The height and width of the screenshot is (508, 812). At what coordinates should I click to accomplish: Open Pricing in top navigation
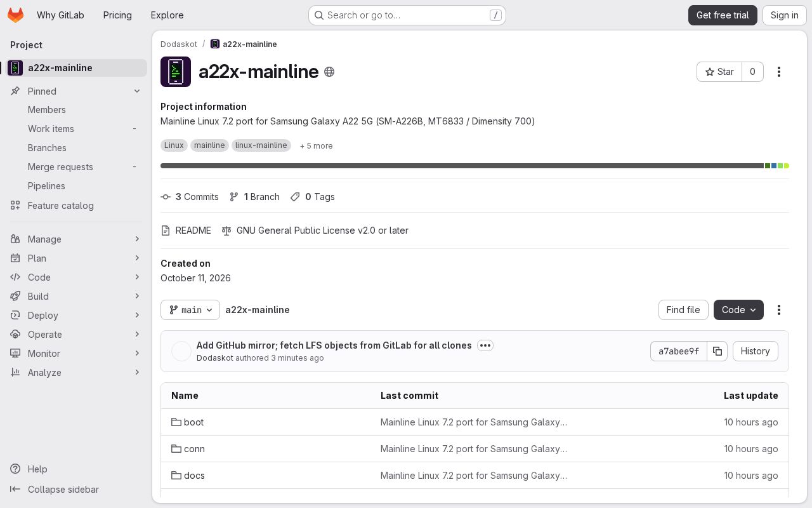coord(117,15)
